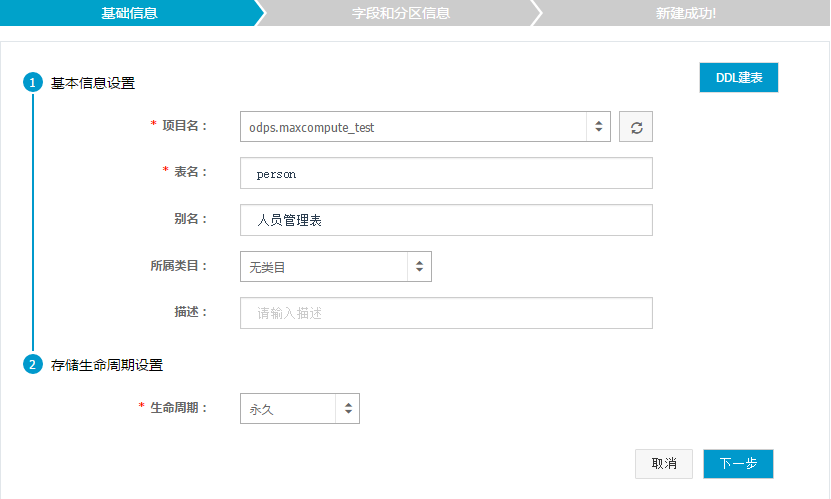Select the 字段和分区信息 wizard step
This screenshot has height=499, width=831.
point(401,13)
